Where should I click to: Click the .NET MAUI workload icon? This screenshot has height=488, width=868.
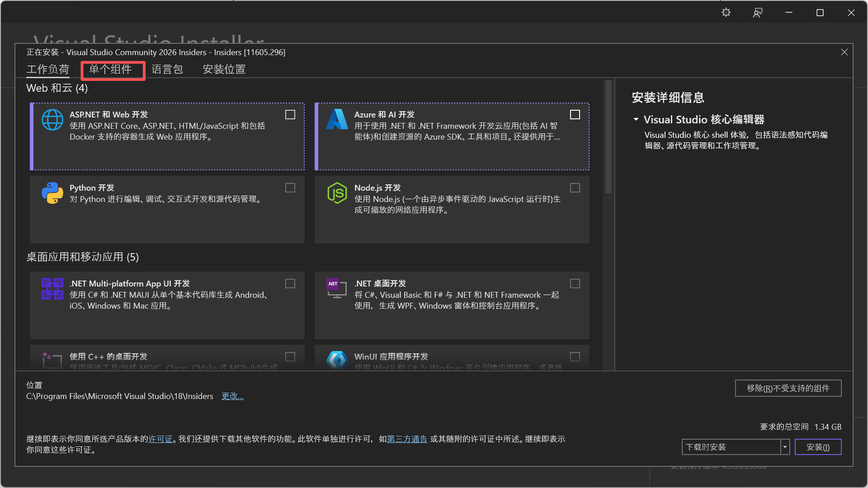pos(52,289)
